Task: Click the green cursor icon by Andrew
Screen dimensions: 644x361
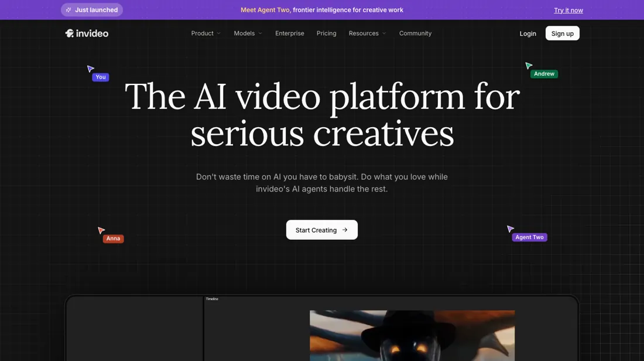Action: tap(529, 66)
